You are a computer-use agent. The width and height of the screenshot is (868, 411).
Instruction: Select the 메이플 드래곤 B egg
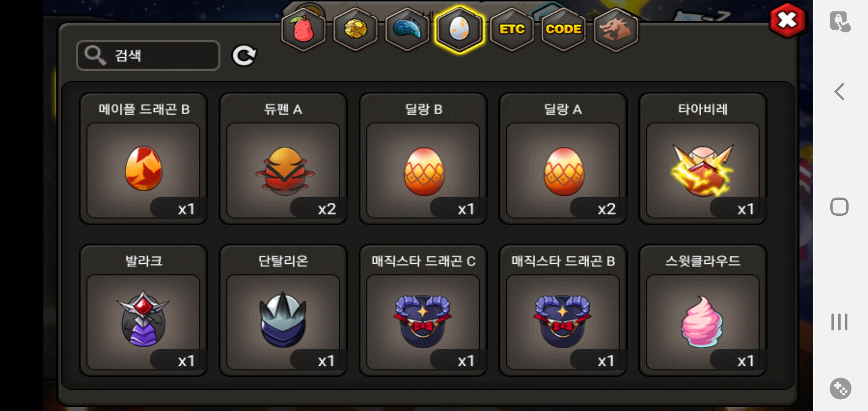coord(143,159)
